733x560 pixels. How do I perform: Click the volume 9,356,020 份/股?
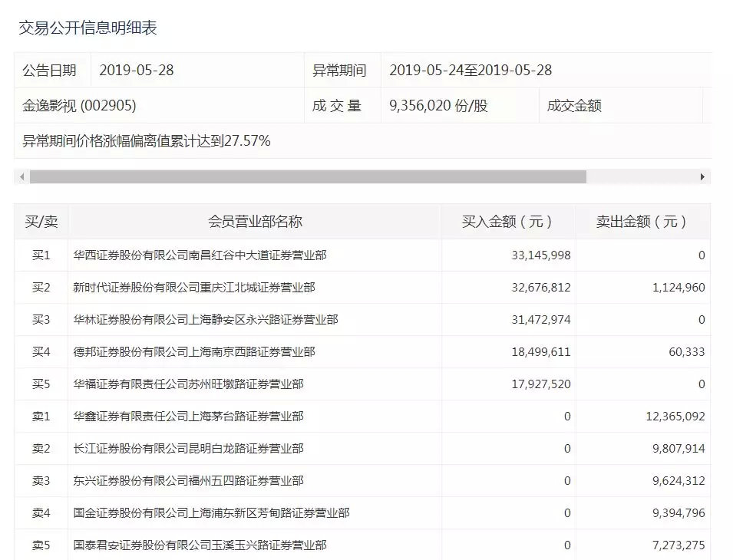pyautogui.click(x=438, y=106)
